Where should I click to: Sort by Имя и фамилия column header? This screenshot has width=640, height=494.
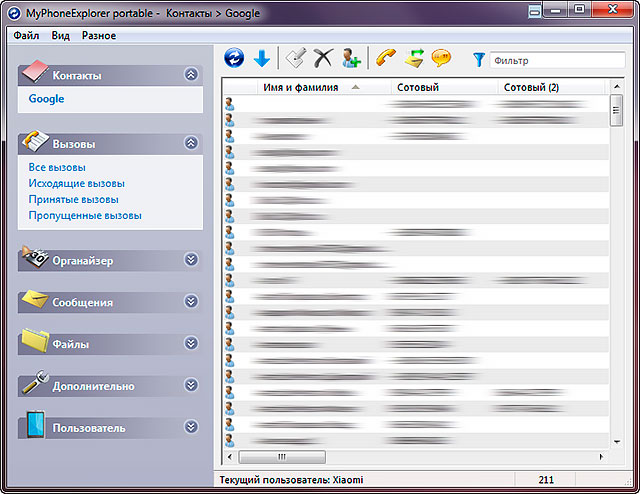coord(324,87)
